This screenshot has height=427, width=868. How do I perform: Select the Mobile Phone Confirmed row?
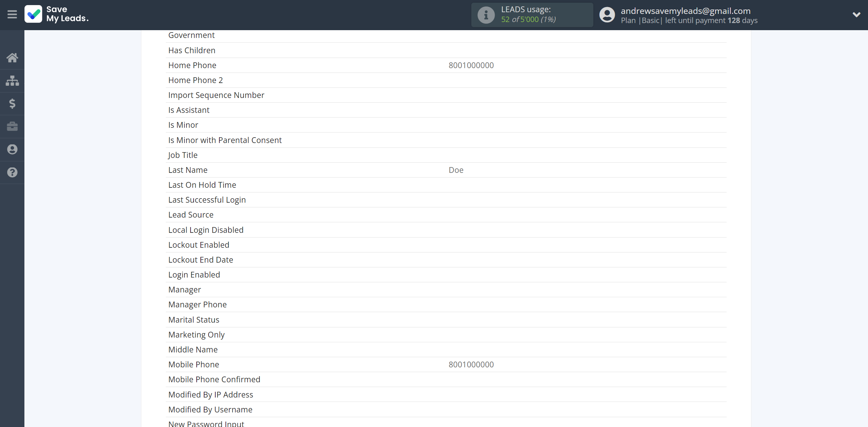[446, 379]
